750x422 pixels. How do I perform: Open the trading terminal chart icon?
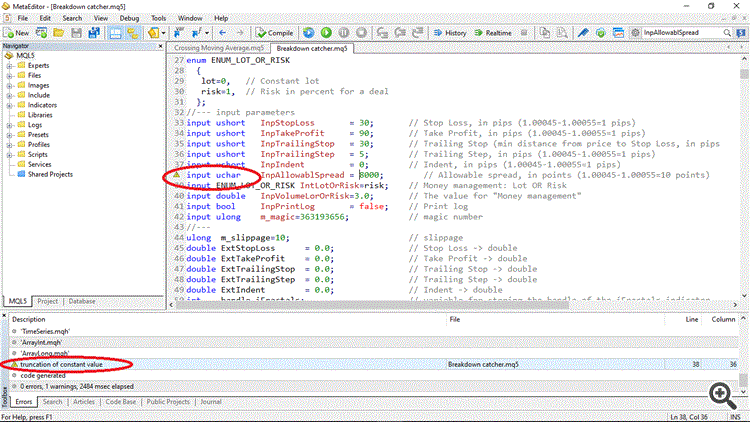coord(618,33)
